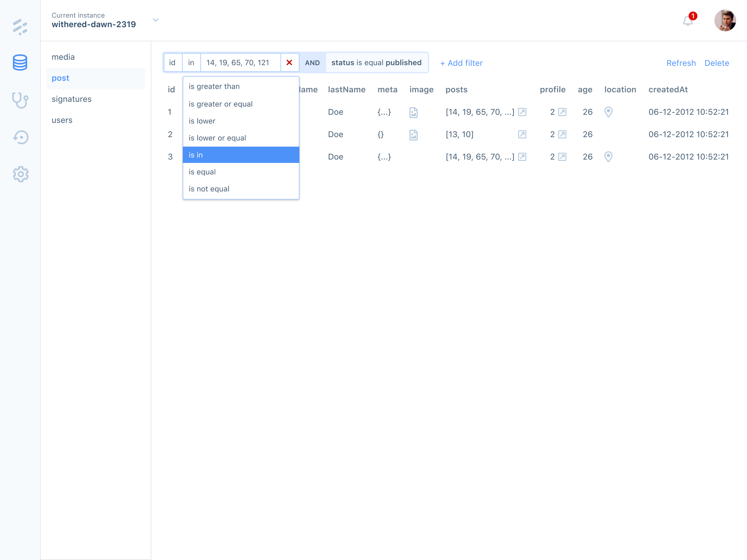Open the user avatar profile picture
The height and width of the screenshot is (560, 747).
725,20
